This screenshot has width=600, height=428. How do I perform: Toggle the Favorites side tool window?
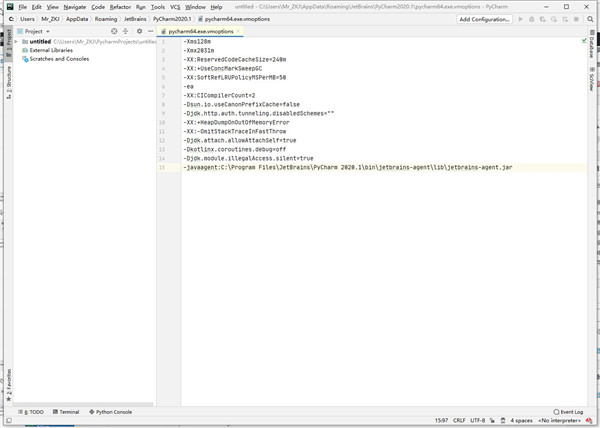[x=8, y=385]
